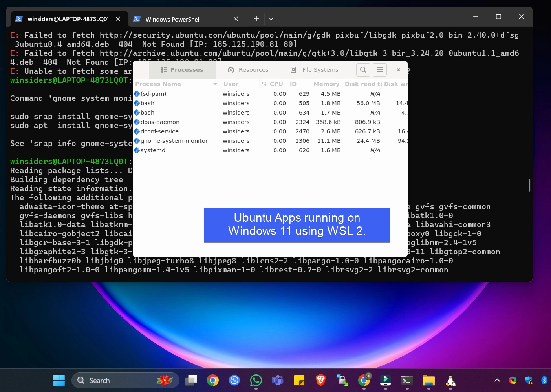Click the taskbar Search box

point(125,380)
